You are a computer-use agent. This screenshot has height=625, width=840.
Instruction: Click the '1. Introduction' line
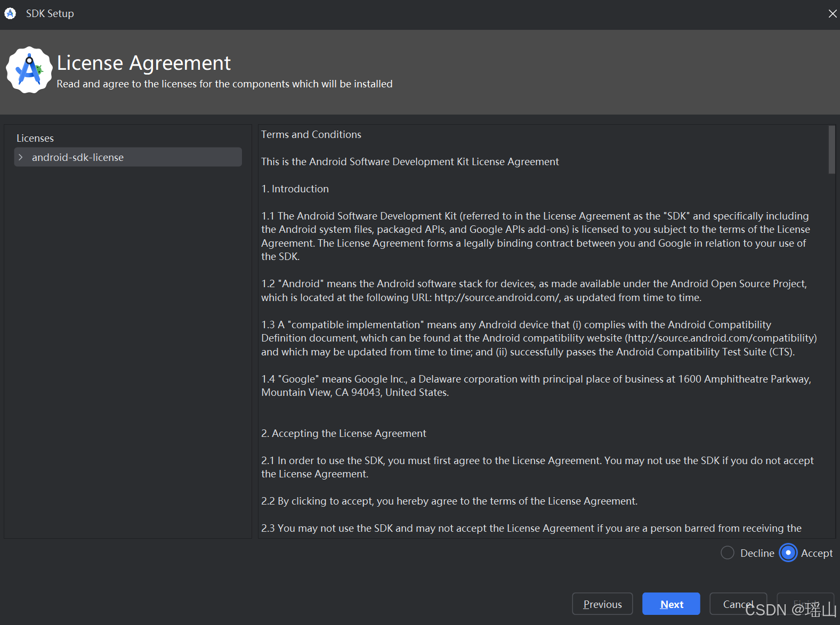tap(295, 189)
